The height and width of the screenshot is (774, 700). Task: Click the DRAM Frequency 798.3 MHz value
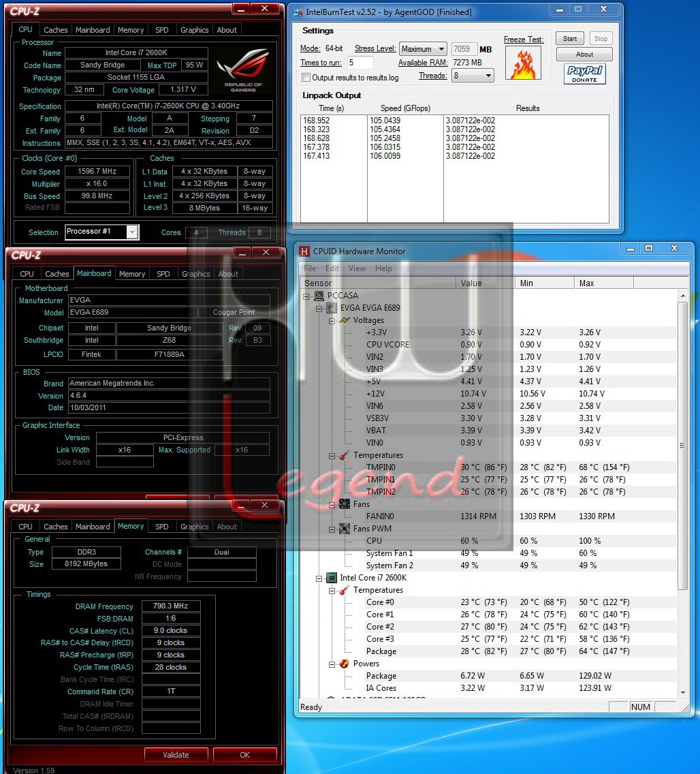pos(171,606)
